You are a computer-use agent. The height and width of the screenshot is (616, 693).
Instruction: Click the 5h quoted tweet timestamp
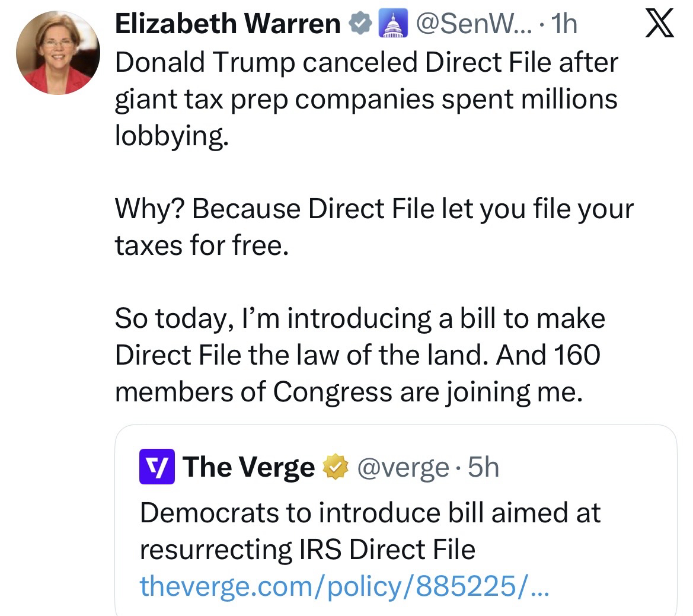point(483,468)
